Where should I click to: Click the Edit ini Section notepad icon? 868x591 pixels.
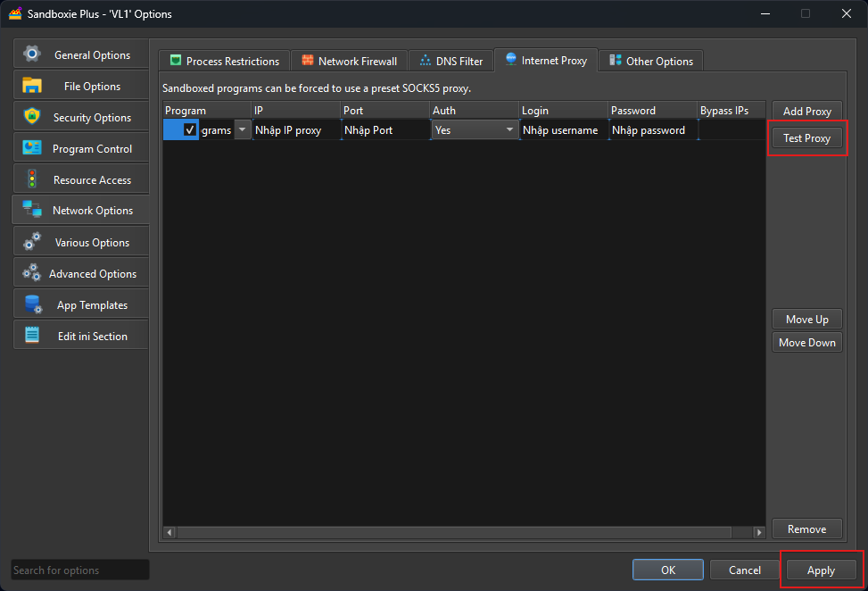pos(32,336)
